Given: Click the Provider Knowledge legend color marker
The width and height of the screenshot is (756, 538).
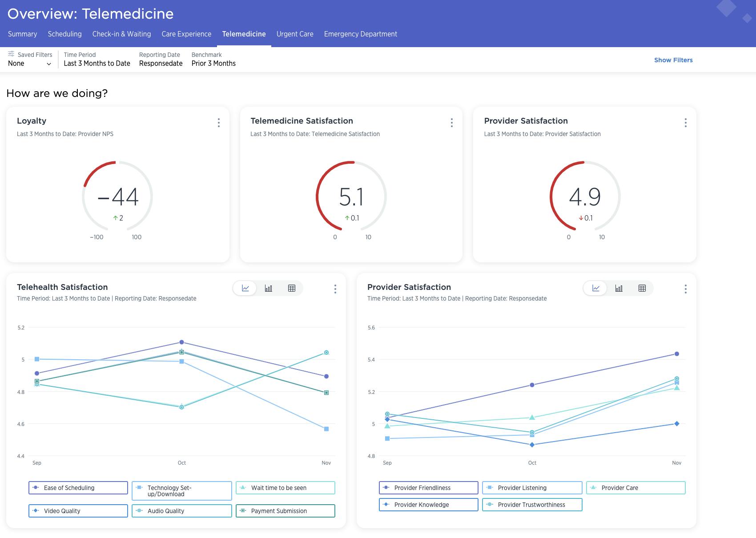Looking at the screenshot, I should pos(386,505).
